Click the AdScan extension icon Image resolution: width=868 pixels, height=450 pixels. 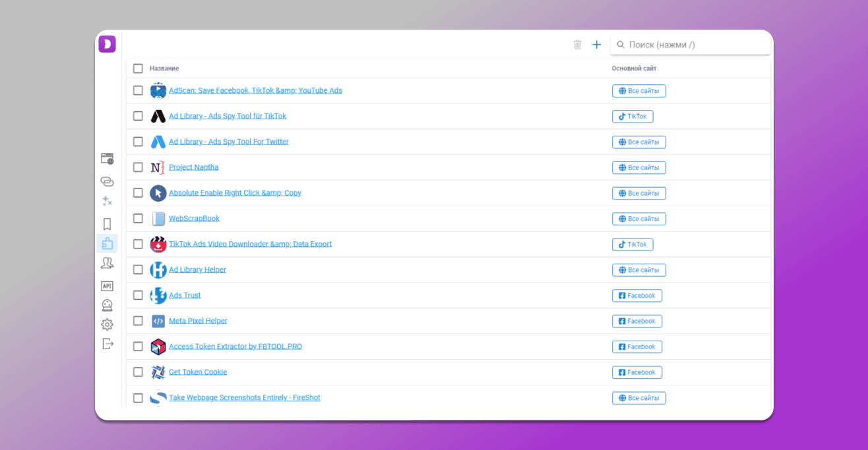(x=158, y=90)
